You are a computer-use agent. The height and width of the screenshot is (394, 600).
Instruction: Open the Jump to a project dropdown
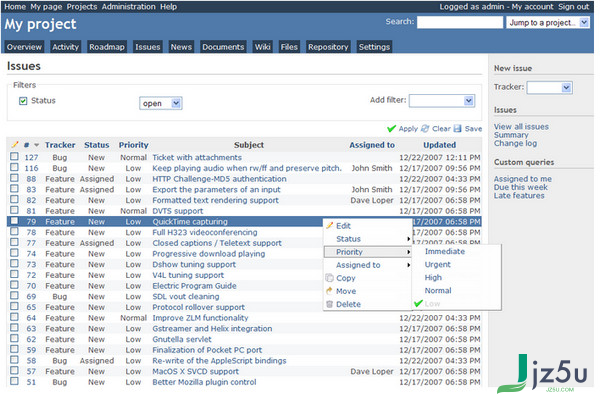coord(548,23)
